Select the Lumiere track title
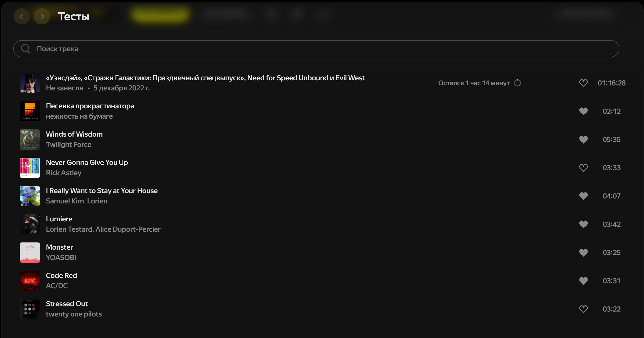644x338 pixels. pyautogui.click(x=59, y=219)
